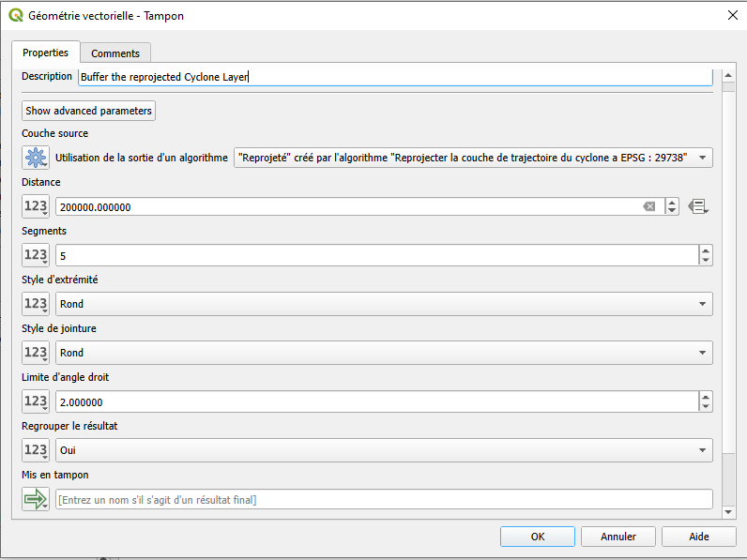
Task: Click the 123 icon for Limite d'angle droit
Action: click(36, 401)
